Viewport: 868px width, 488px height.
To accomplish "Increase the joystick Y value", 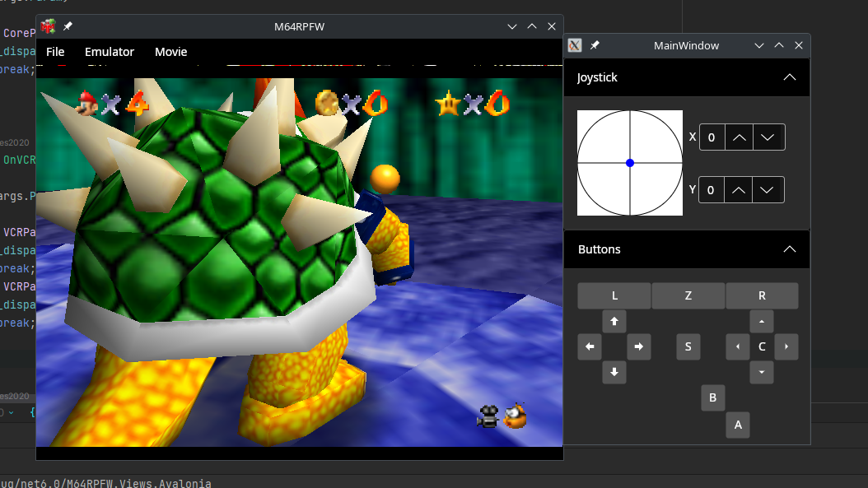I will click(739, 190).
